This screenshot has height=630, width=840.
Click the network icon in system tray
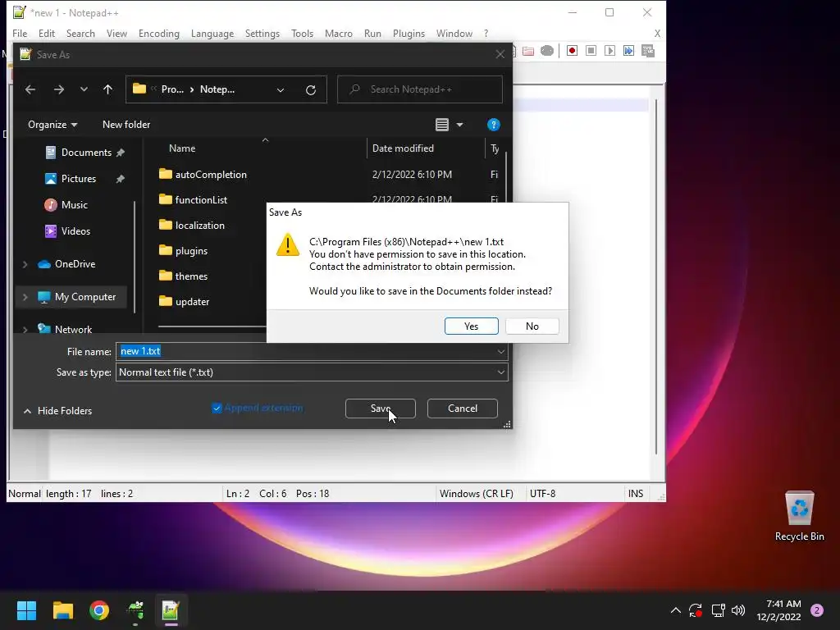(718, 610)
